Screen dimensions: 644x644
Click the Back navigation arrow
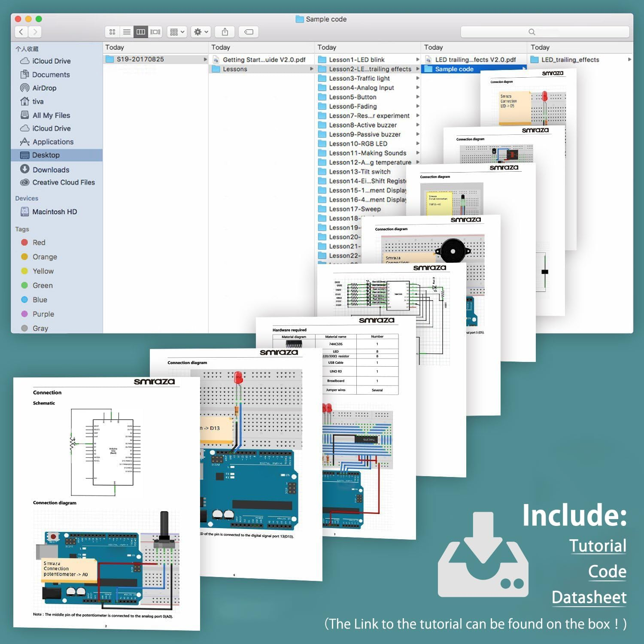(x=21, y=31)
